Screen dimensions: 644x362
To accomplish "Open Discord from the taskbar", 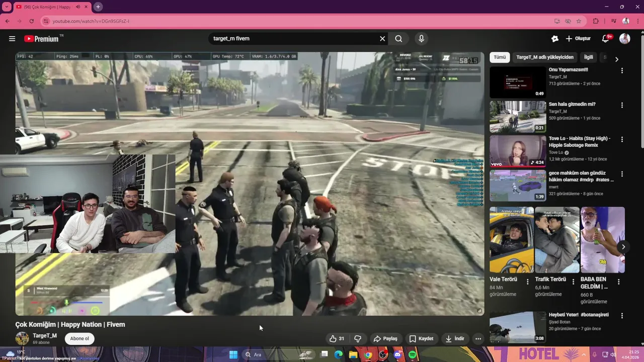I will [398, 354].
